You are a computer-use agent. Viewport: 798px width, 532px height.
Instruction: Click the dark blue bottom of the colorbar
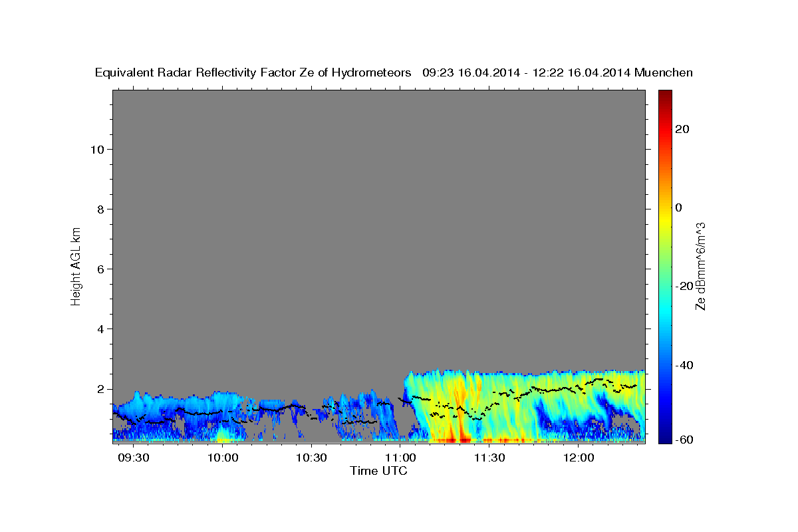(x=664, y=436)
